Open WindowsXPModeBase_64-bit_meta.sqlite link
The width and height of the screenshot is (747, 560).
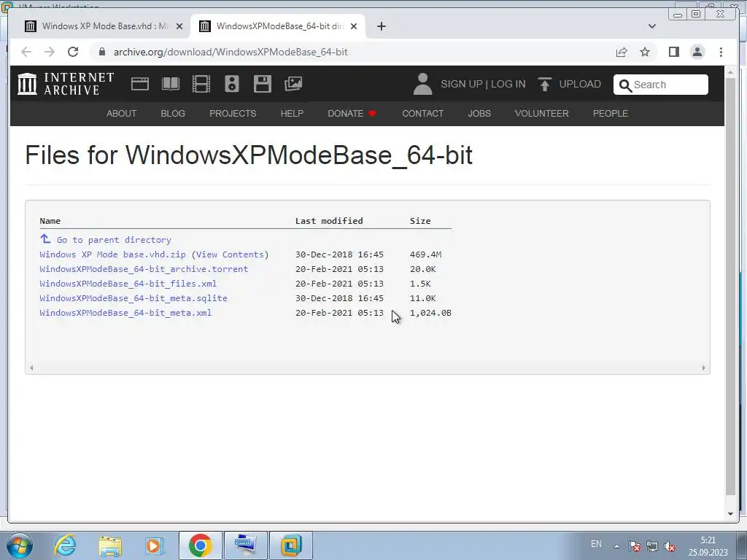pos(133,298)
